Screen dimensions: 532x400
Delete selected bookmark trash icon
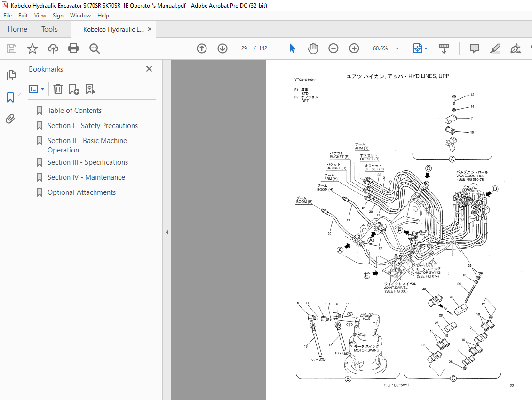click(x=58, y=89)
